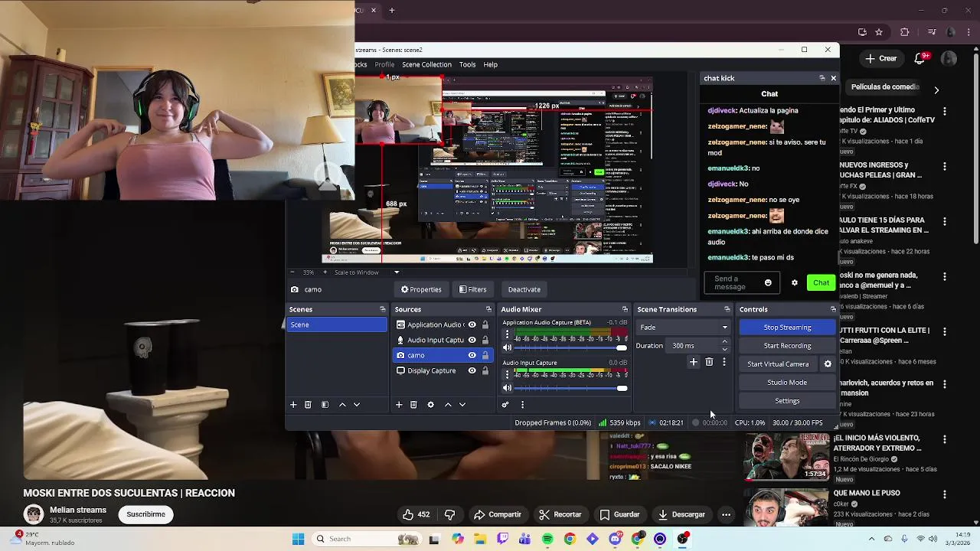This screenshot has width=980, height=551.
Task: Open the Fade transition dropdown
Action: click(x=684, y=328)
